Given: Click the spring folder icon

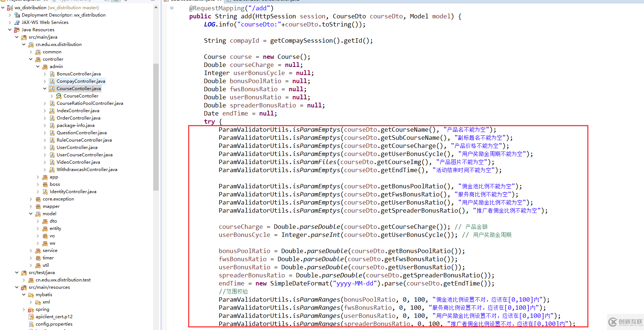Looking at the screenshot, I should (31, 309).
